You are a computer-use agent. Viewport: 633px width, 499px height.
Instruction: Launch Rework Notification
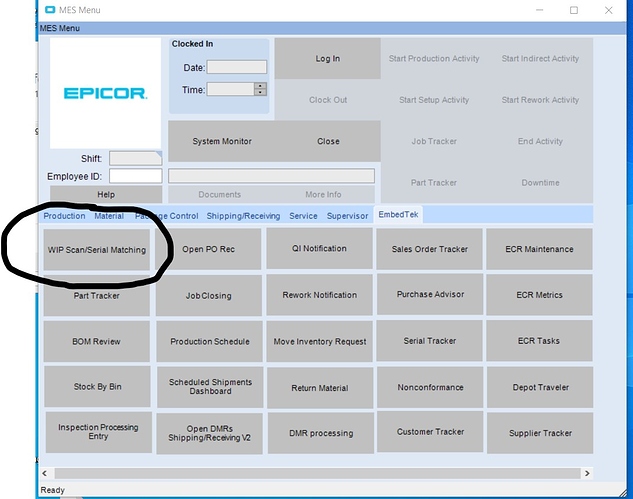coord(319,295)
